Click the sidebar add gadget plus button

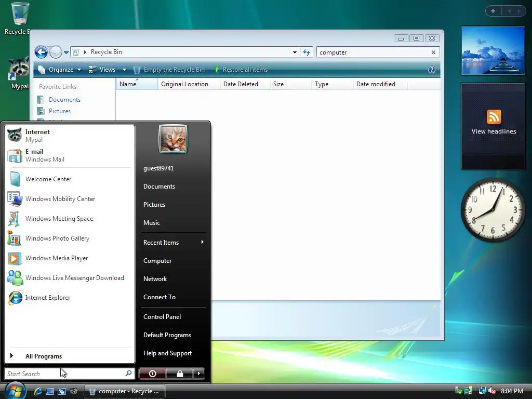click(494, 11)
